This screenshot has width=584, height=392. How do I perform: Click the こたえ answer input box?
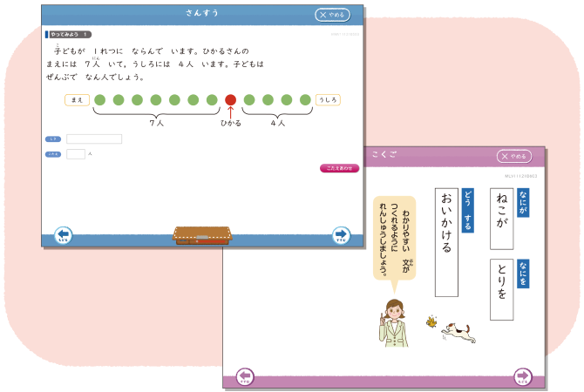76,154
